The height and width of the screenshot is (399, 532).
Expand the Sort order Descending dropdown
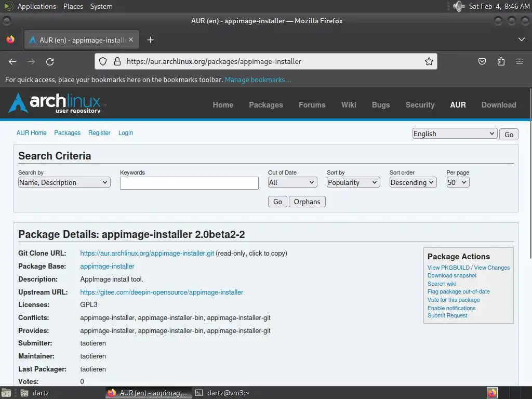tap(413, 182)
